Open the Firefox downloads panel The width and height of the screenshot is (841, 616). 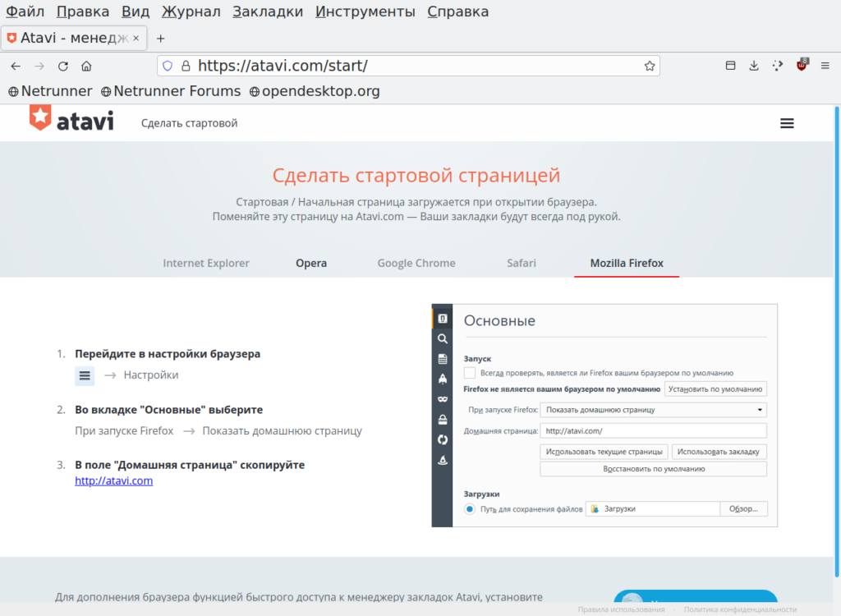pyautogui.click(x=754, y=66)
